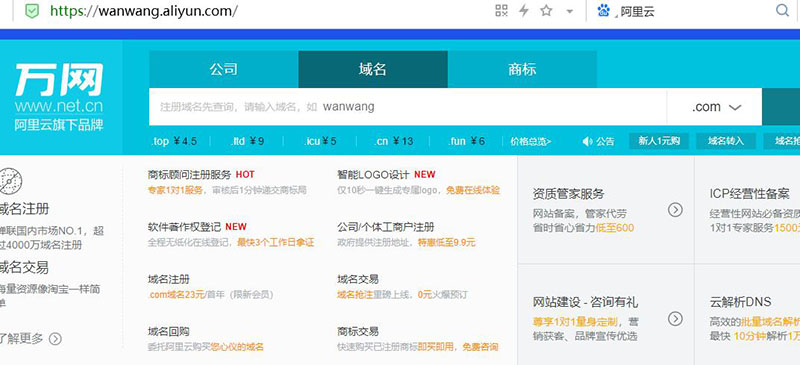Click the compass icon above 域名注册
This screenshot has width=800, height=365.
[11, 180]
